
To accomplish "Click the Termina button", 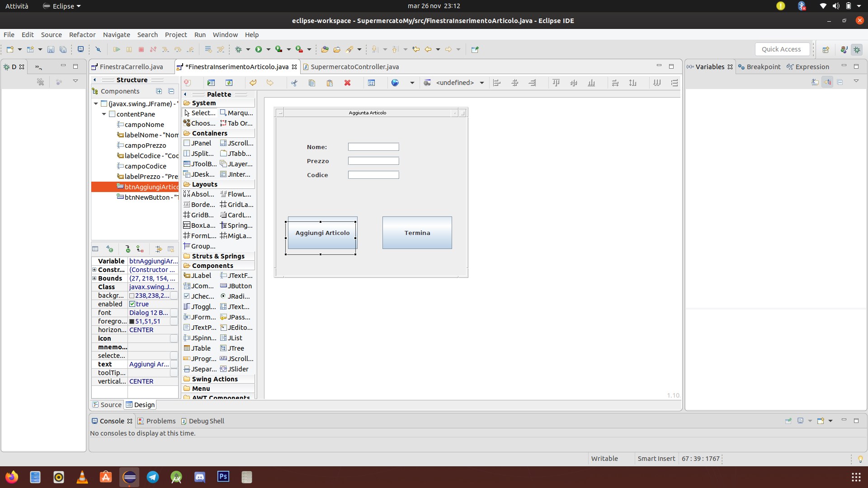I will [x=417, y=232].
